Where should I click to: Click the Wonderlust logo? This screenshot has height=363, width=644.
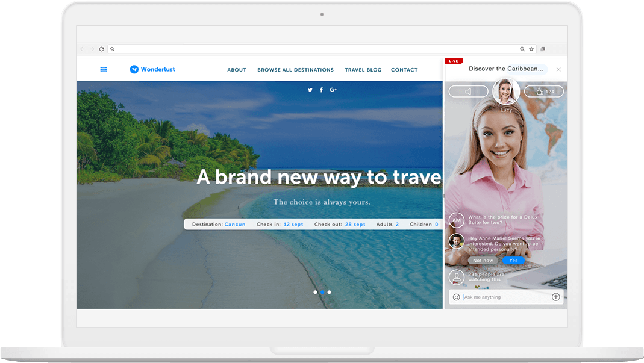point(152,69)
